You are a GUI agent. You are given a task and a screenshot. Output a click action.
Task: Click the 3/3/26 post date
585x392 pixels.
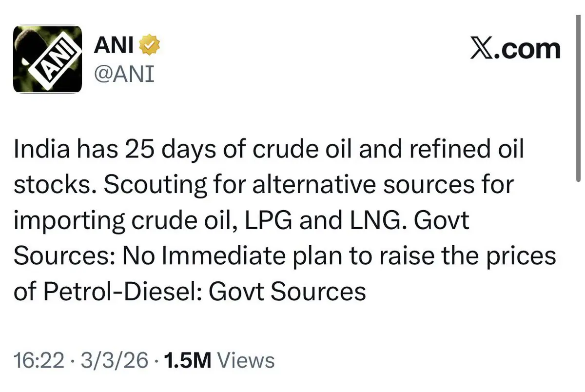pyautogui.click(x=115, y=361)
